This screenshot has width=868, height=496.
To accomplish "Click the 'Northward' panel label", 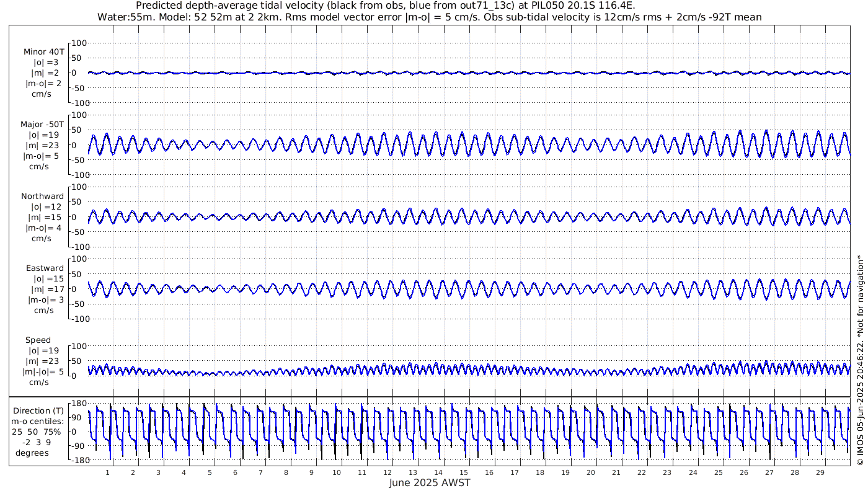I will [x=42, y=197].
